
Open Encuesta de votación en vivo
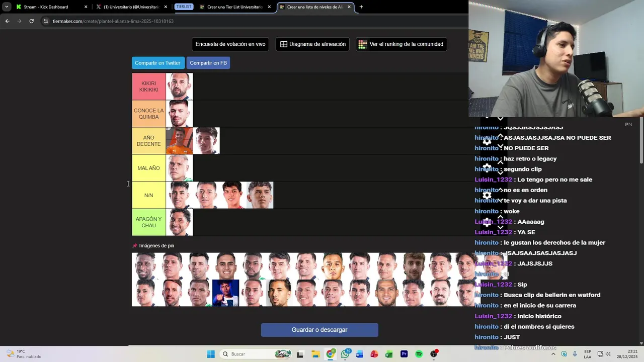(x=230, y=44)
